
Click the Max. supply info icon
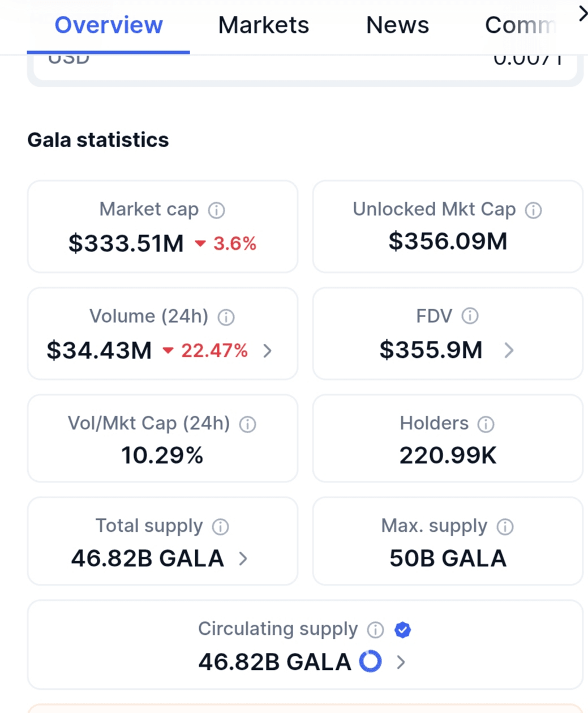point(505,527)
